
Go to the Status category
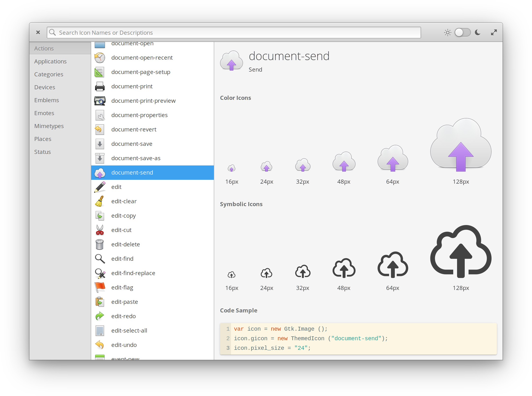(42, 152)
